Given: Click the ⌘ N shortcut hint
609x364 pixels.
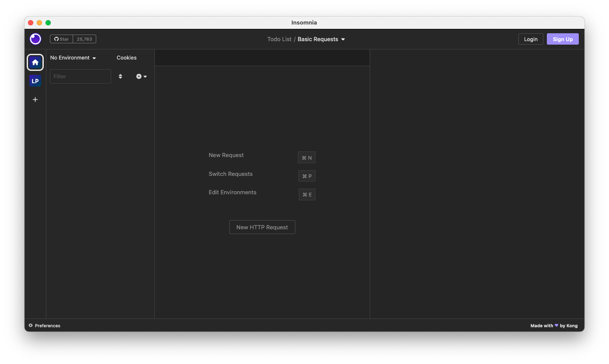Looking at the screenshot, I should click(307, 157).
